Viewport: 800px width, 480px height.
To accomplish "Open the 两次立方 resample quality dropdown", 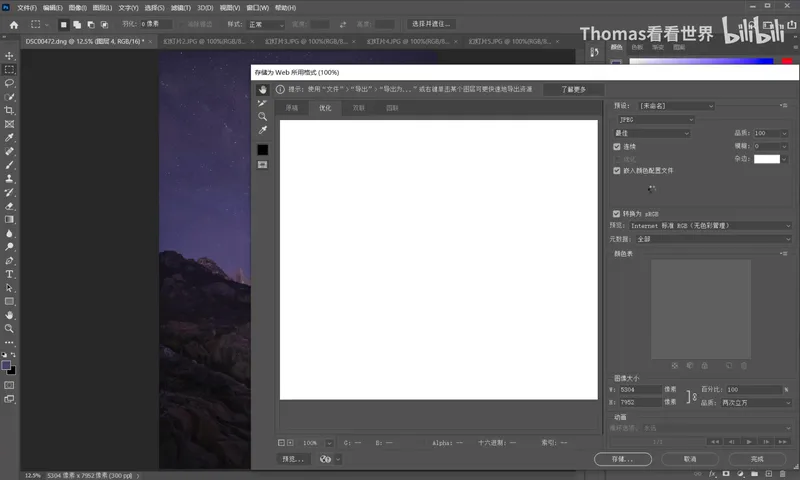I will click(756, 403).
